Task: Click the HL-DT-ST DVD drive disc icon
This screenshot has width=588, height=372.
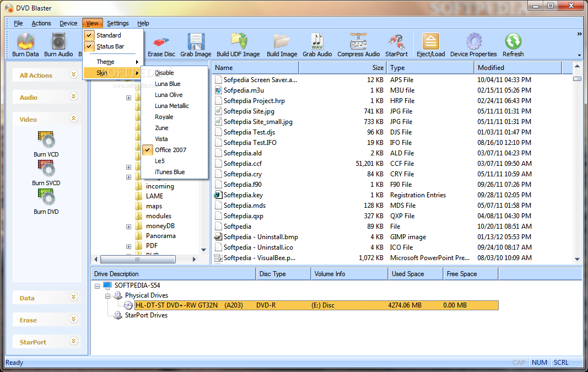Action: point(128,305)
